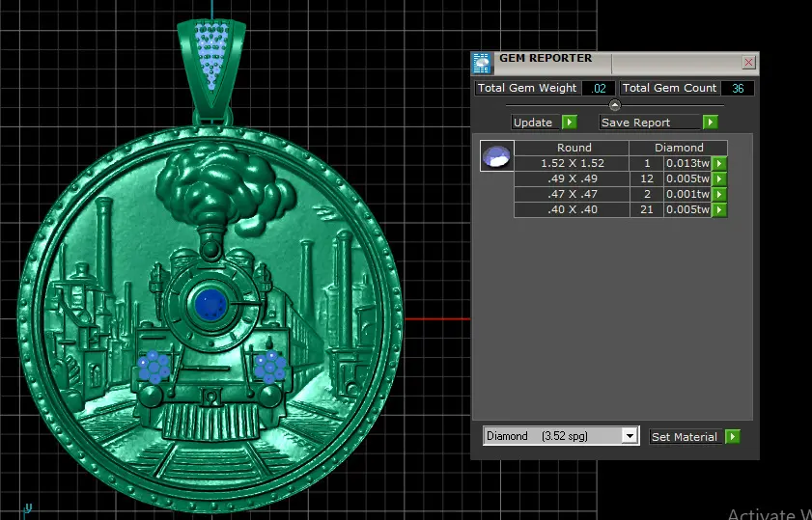Click the Diamond column header

pyautogui.click(x=679, y=148)
